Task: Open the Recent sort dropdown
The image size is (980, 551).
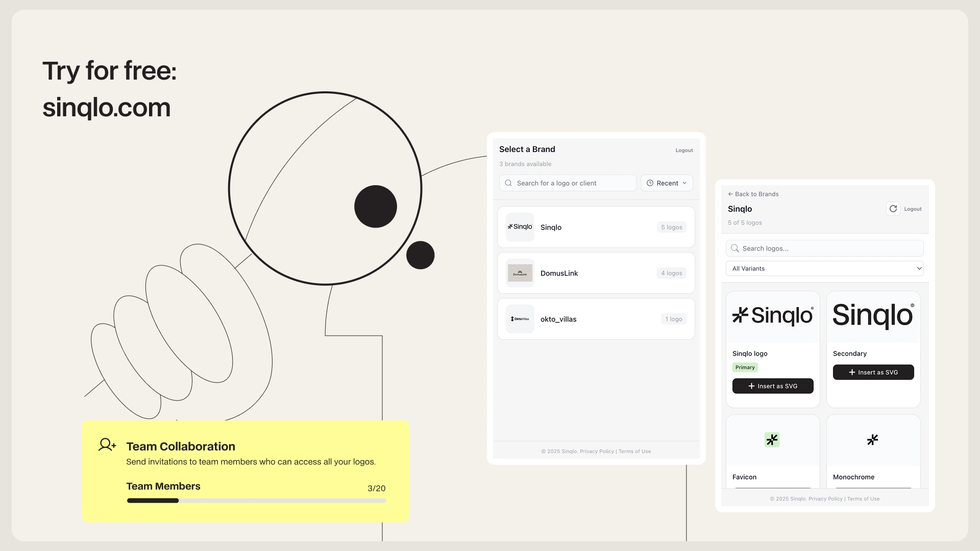Action: [x=667, y=183]
